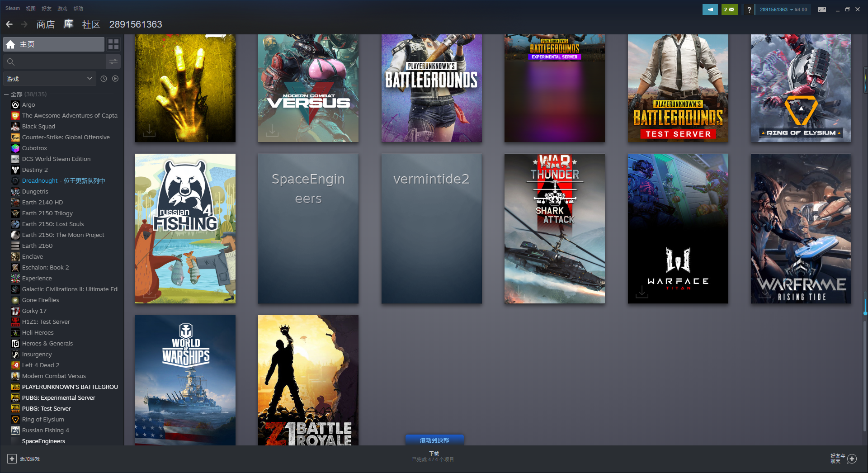Click the ready-to-play filter icon

pos(115,78)
